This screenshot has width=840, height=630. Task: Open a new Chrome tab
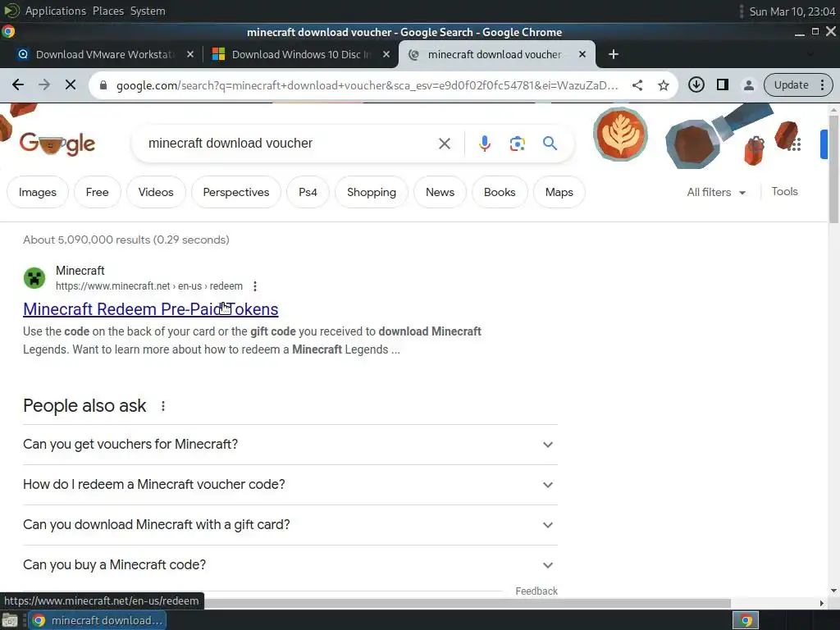[x=614, y=54]
